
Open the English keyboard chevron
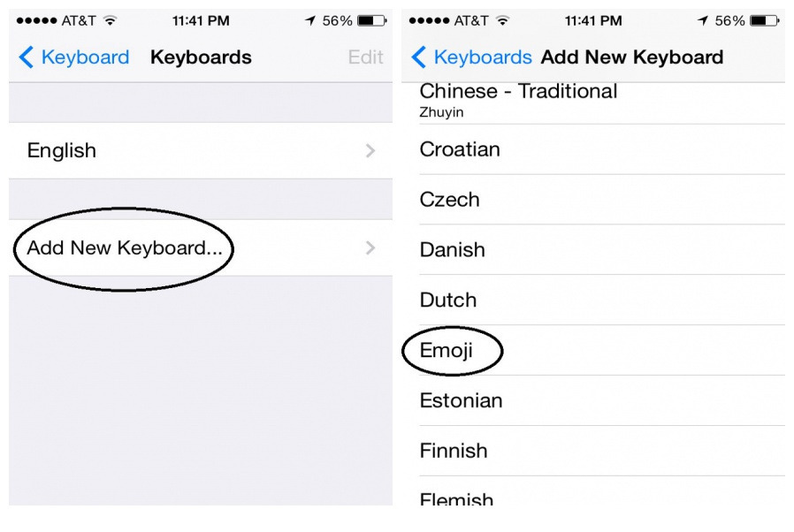coord(370,151)
